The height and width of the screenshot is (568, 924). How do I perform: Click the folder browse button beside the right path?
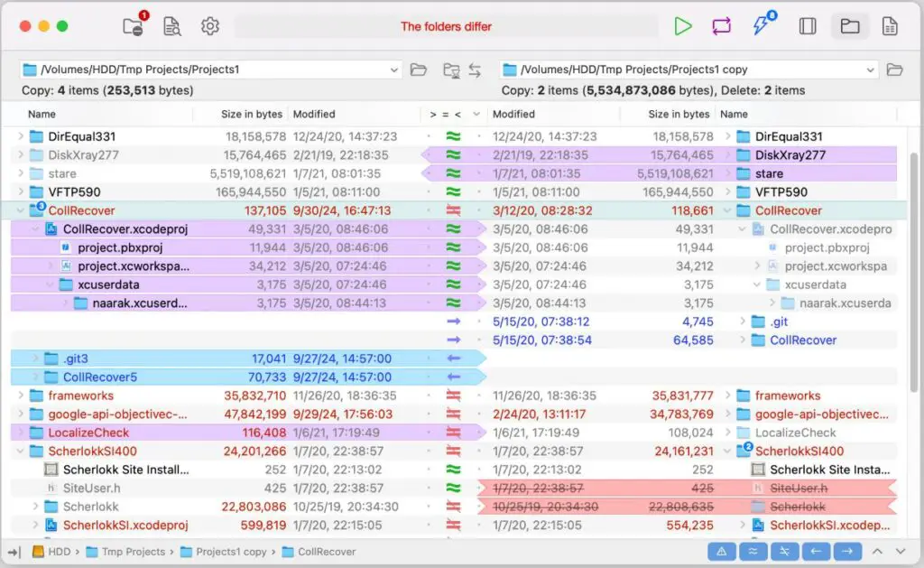pos(893,69)
